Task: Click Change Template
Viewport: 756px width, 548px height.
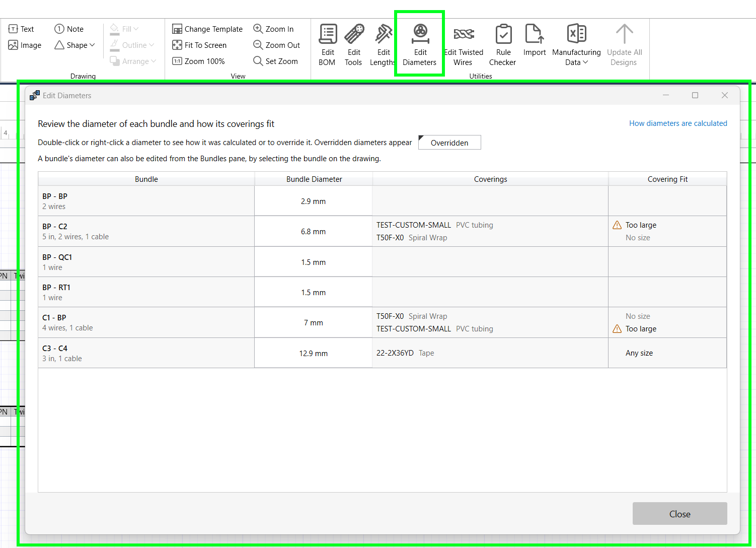Action: (x=207, y=29)
